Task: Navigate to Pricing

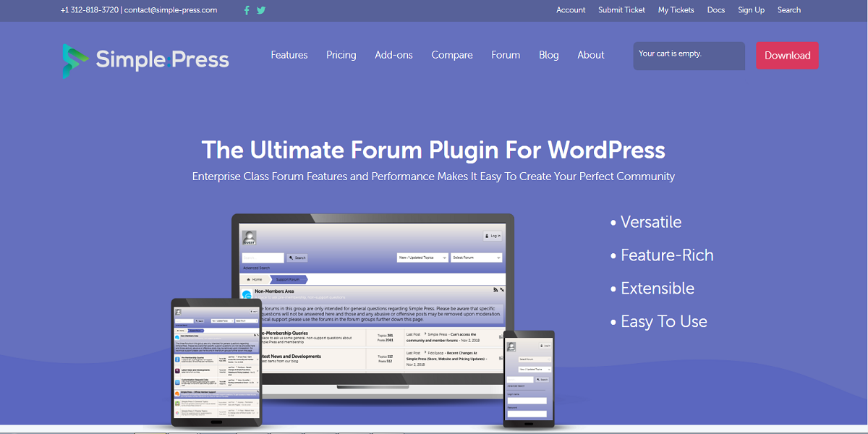Action: tap(341, 55)
